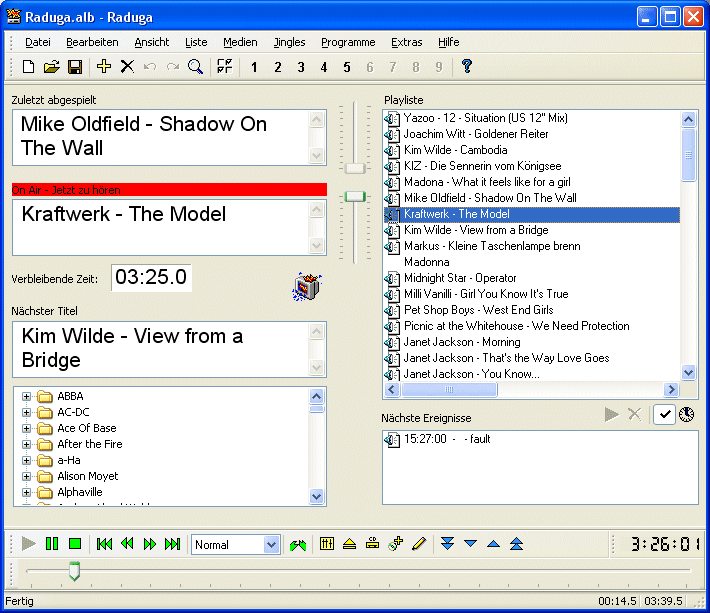Click folder tree scrollbar down arrow
Screen dimensions: 710x613
coord(317,496)
